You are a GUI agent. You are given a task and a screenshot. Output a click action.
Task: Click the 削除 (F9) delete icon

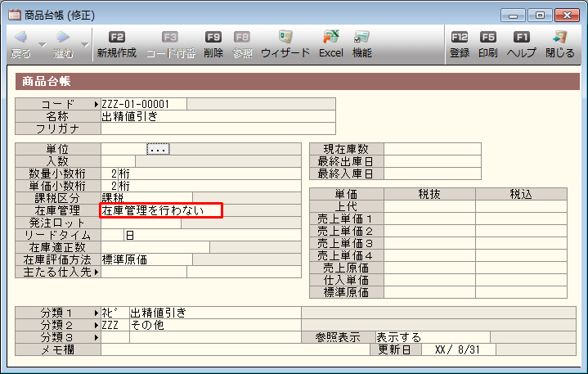coord(213,45)
